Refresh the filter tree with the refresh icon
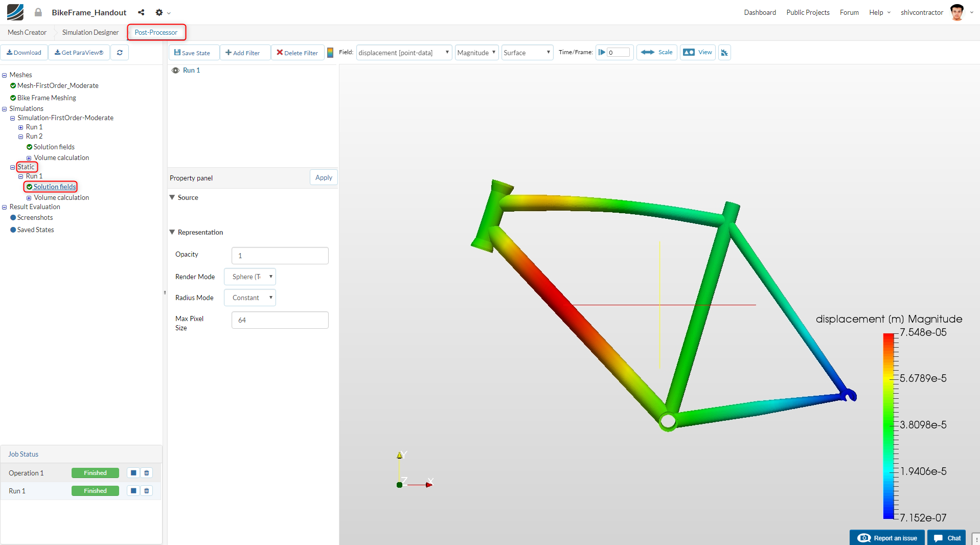The image size is (980, 545). coord(120,52)
